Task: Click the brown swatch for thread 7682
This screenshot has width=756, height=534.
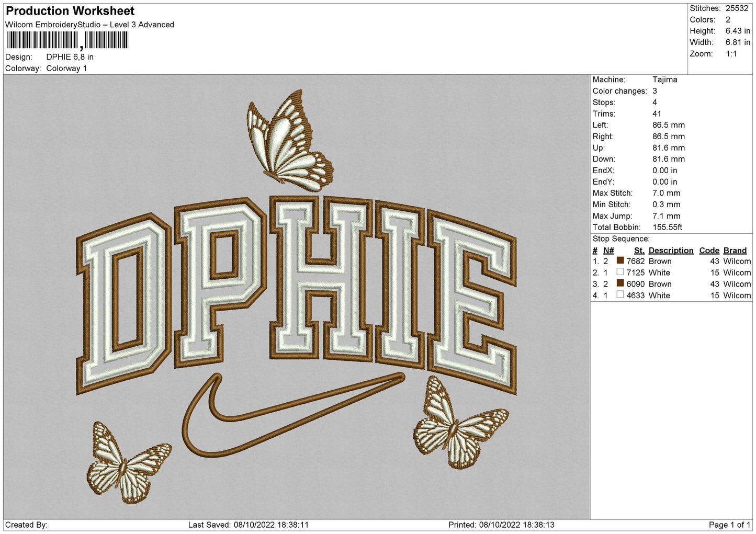Action: (620, 260)
